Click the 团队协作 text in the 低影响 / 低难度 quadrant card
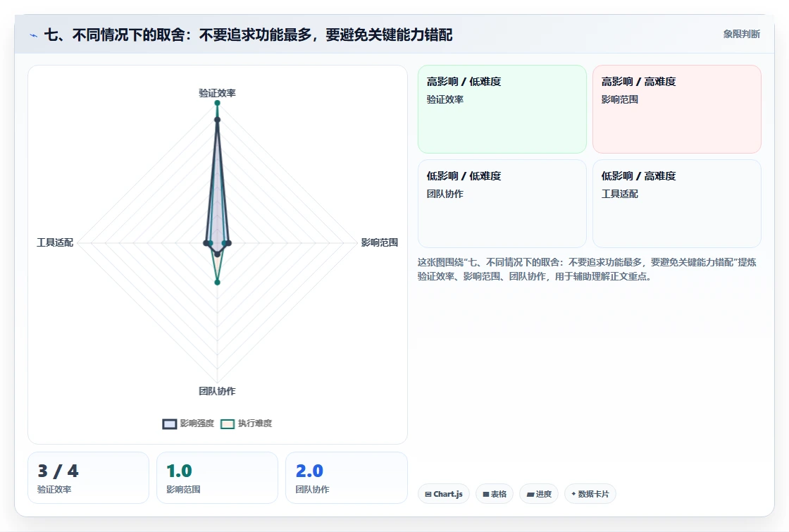The height and width of the screenshot is (532, 789). click(445, 194)
